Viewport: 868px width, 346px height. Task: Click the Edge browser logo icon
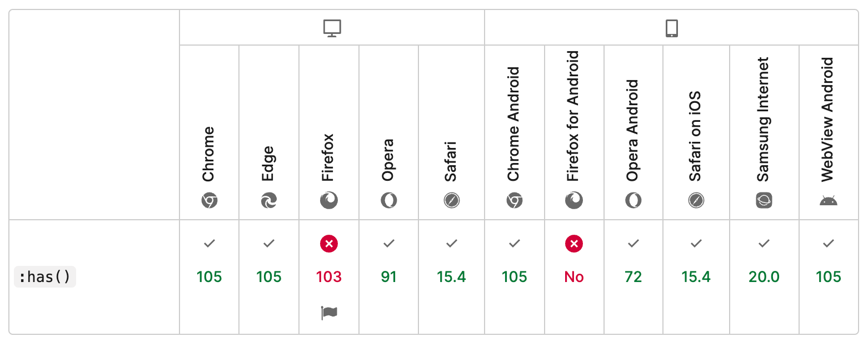point(269,200)
